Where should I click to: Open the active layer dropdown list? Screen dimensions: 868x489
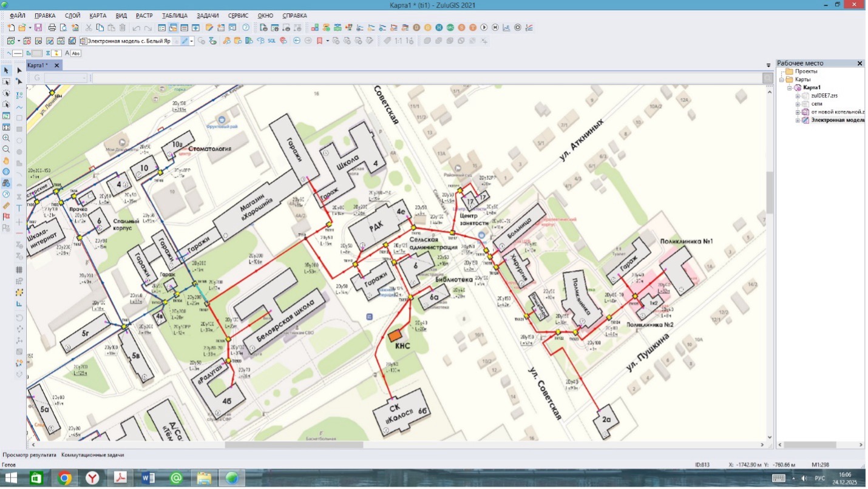point(191,41)
